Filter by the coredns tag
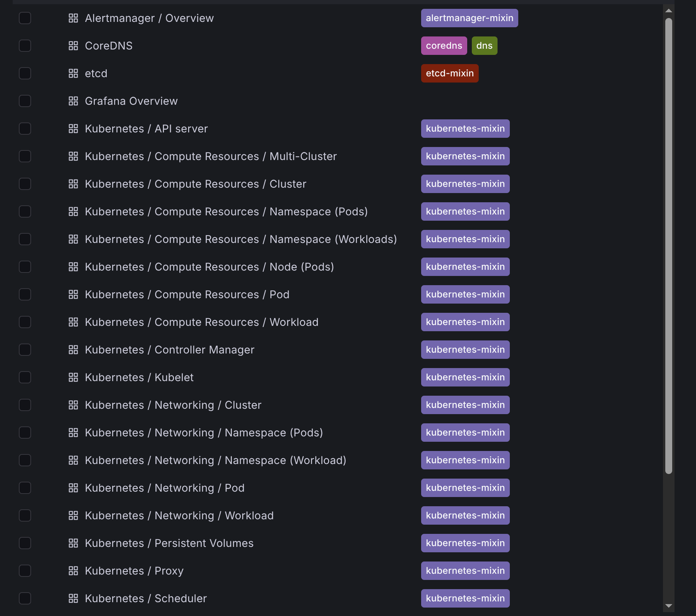 444,46
